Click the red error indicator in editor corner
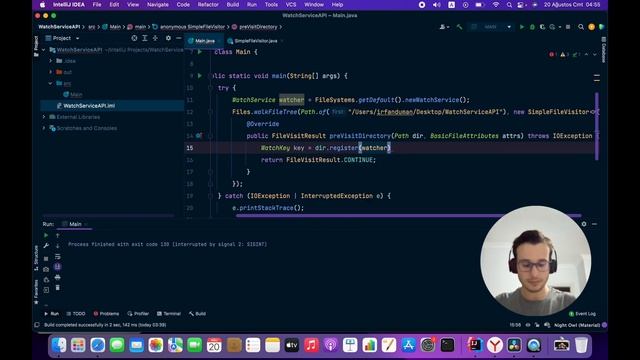640x360 pixels. pos(553,54)
